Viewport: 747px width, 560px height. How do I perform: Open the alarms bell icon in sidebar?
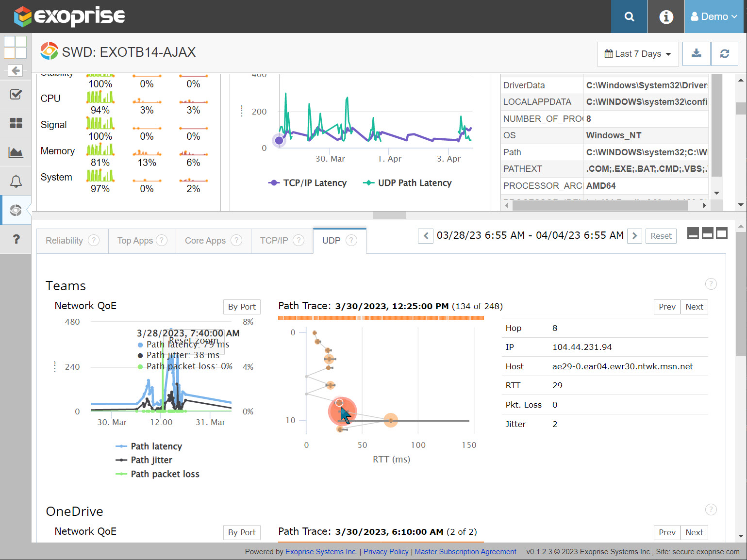(16, 181)
